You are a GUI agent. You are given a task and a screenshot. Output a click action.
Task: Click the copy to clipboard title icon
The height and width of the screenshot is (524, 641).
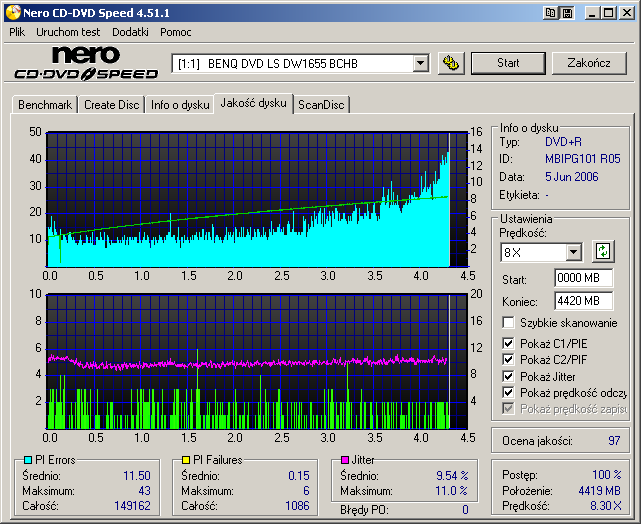pos(551,13)
